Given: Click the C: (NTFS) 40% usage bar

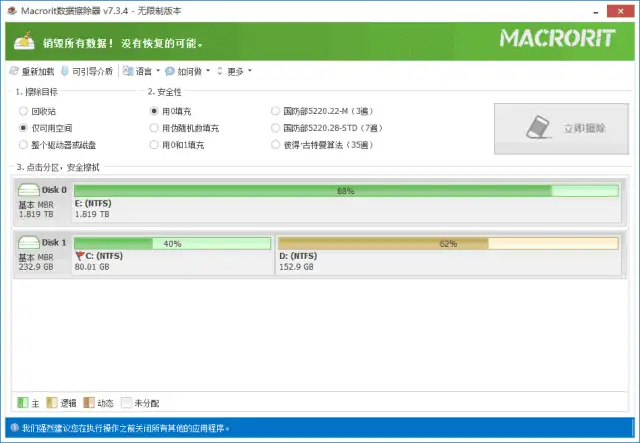Looking at the screenshot, I should (x=172, y=243).
